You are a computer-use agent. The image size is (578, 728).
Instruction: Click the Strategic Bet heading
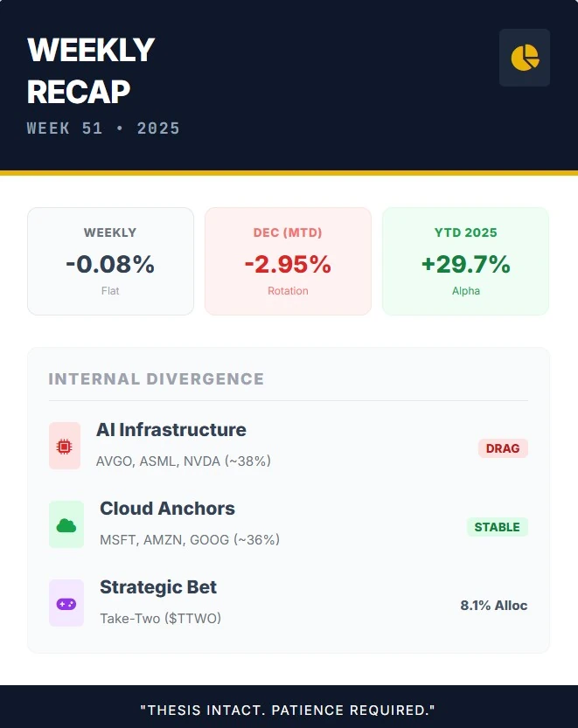158,587
